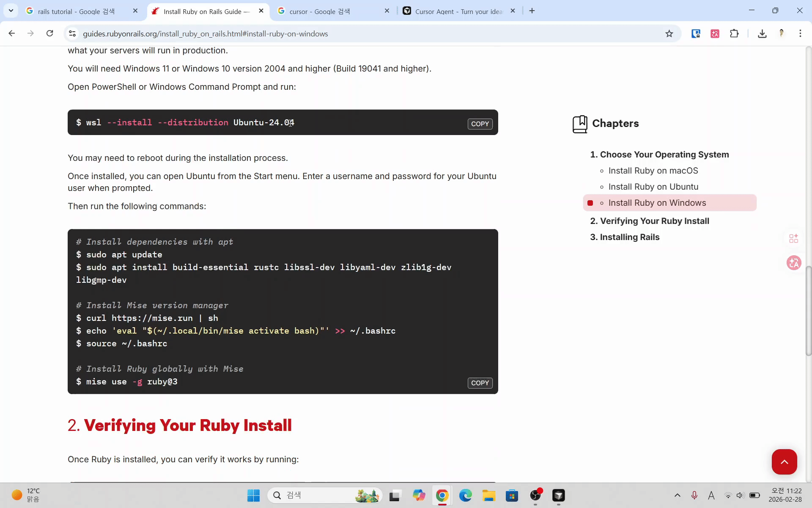This screenshot has height=508, width=812.
Task: Open the weather widget showing 12°C
Action: (26, 495)
